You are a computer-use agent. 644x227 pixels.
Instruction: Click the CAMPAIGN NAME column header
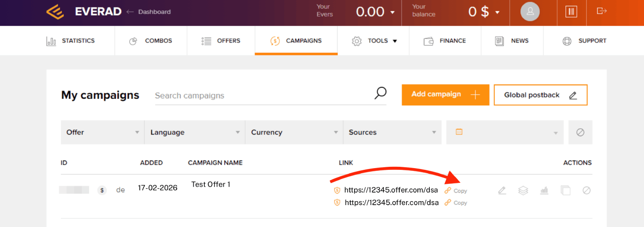point(216,163)
